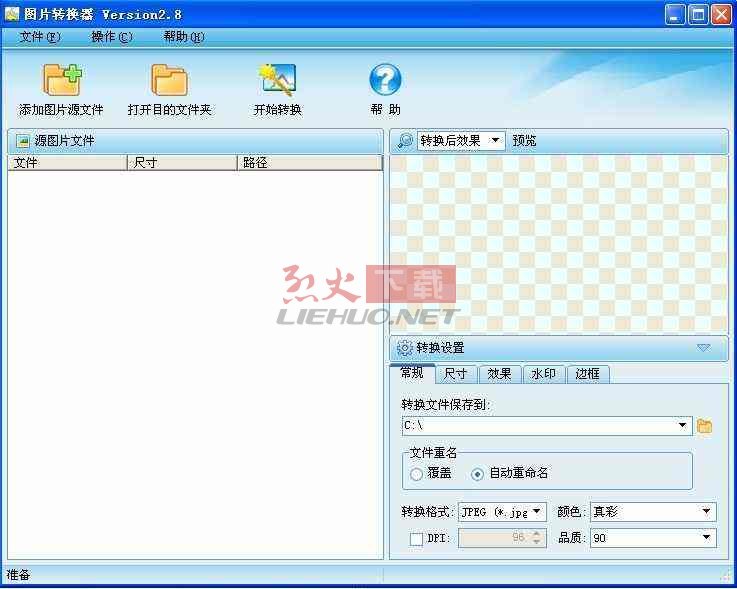Click the 准备 status bar text
This screenshot has height=589, width=737.
coord(18,574)
